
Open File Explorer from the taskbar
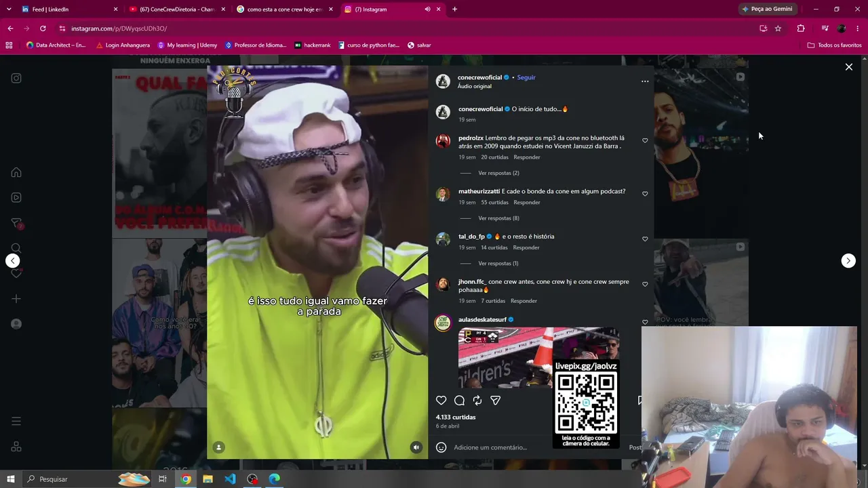208,479
